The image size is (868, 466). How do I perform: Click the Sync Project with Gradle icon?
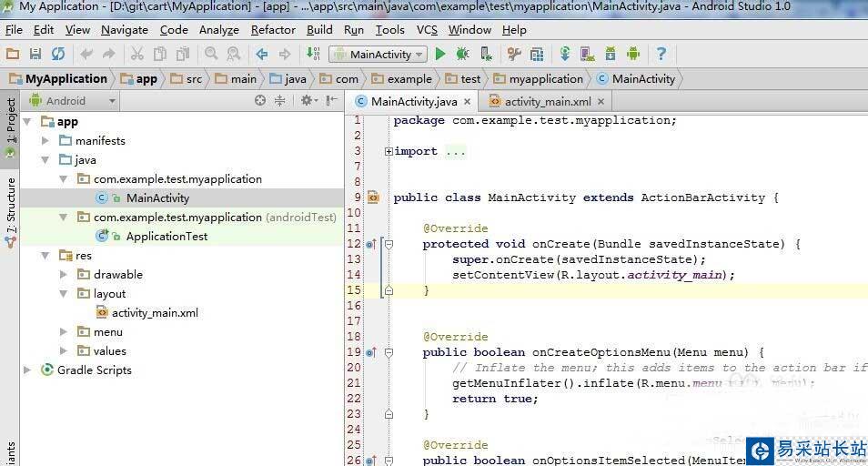565,54
